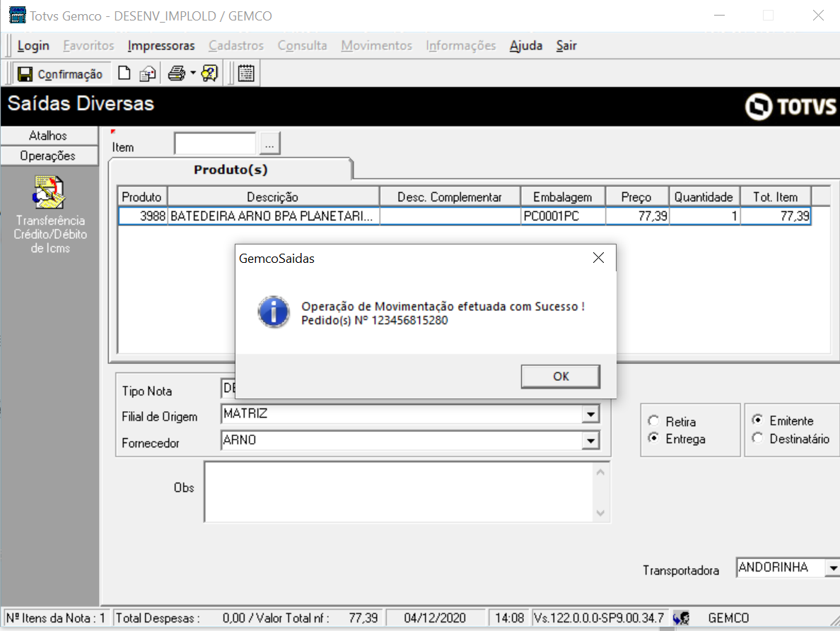Screen dimensions: 840x631
Task: Click the MATRIZ value in Filial de Origem
Action: [x=245, y=413]
